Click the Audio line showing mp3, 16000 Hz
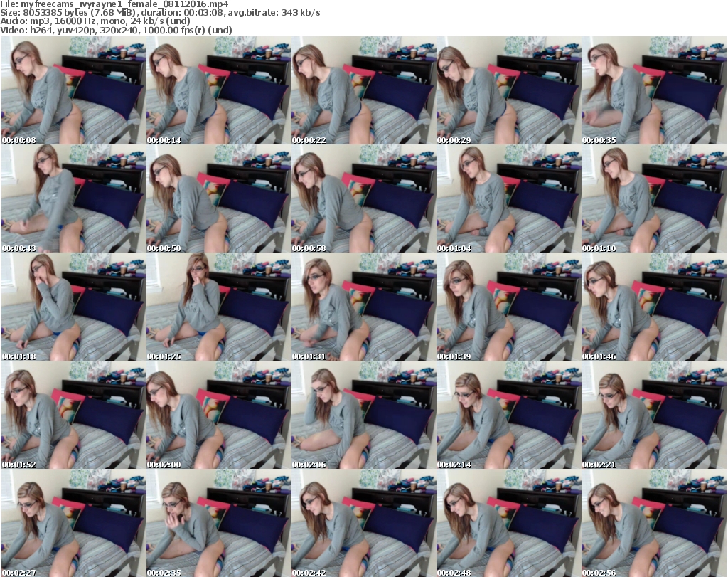Screen dimensions: 728x577 [x=95, y=21]
